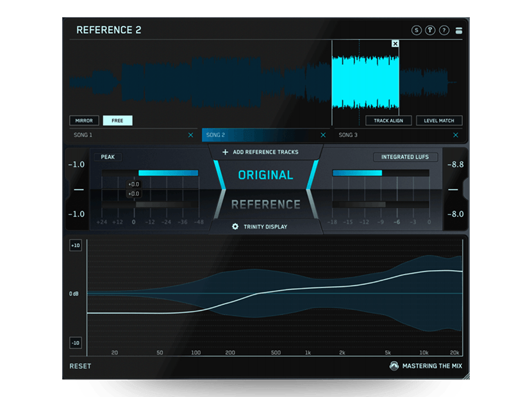
Task: Click the 1k frequency label
Action: pos(308,353)
